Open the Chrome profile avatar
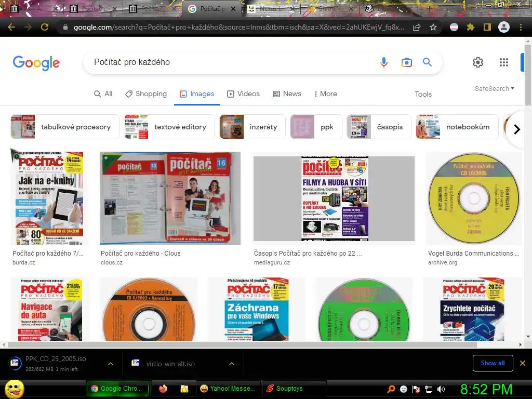 [x=504, y=27]
